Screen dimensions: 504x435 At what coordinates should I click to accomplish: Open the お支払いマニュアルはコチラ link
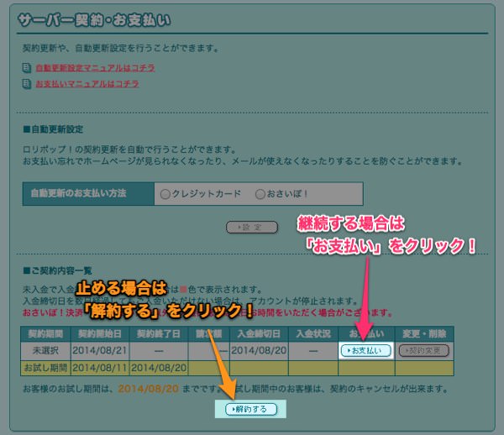pyautogui.click(x=87, y=84)
